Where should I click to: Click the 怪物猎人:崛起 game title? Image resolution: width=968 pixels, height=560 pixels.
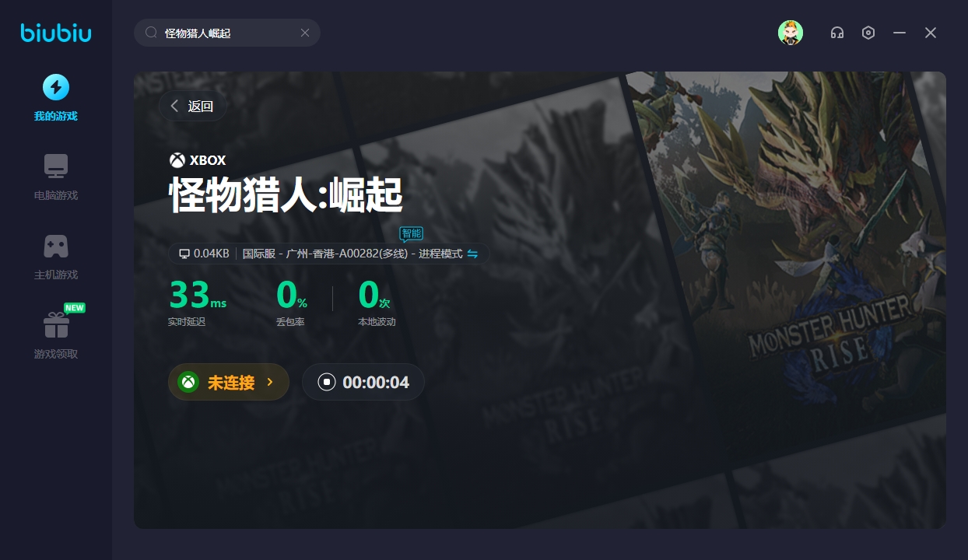pyautogui.click(x=286, y=195)
